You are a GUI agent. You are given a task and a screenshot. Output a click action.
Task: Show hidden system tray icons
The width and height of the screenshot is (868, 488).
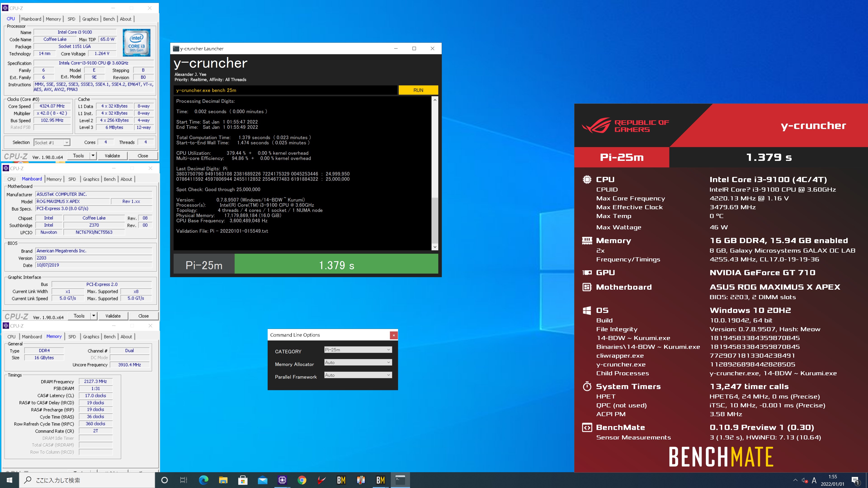[795, 480]
